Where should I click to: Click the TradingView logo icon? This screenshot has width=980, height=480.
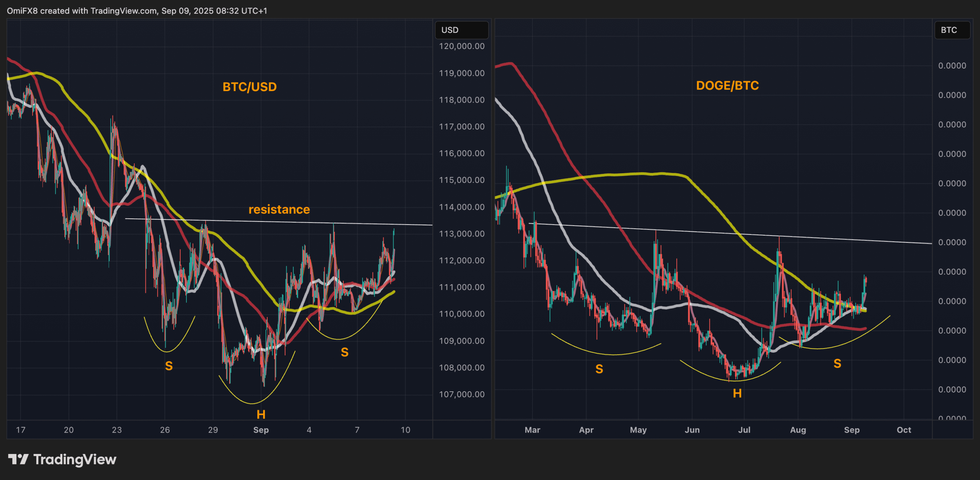18,459
